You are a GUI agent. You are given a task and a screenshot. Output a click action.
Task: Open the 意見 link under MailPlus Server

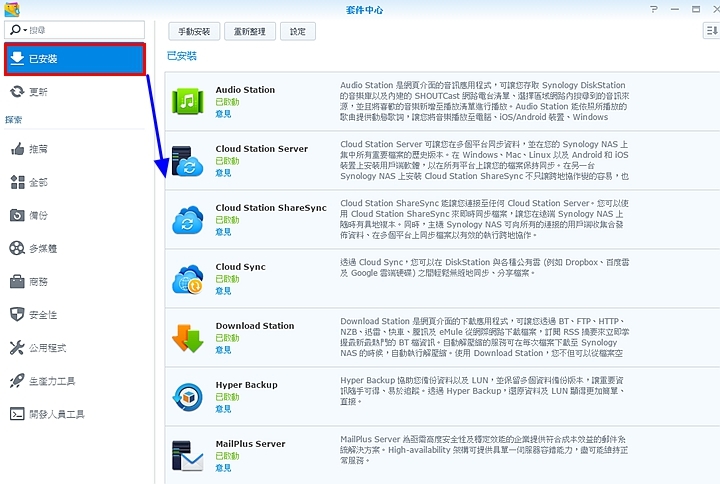pyautogui.click(x=223, y=468)
